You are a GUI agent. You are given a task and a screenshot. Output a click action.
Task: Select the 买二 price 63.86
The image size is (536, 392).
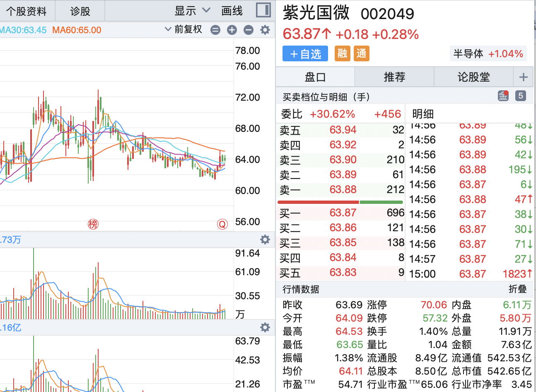pyautogui.click(x=343, y=227)
